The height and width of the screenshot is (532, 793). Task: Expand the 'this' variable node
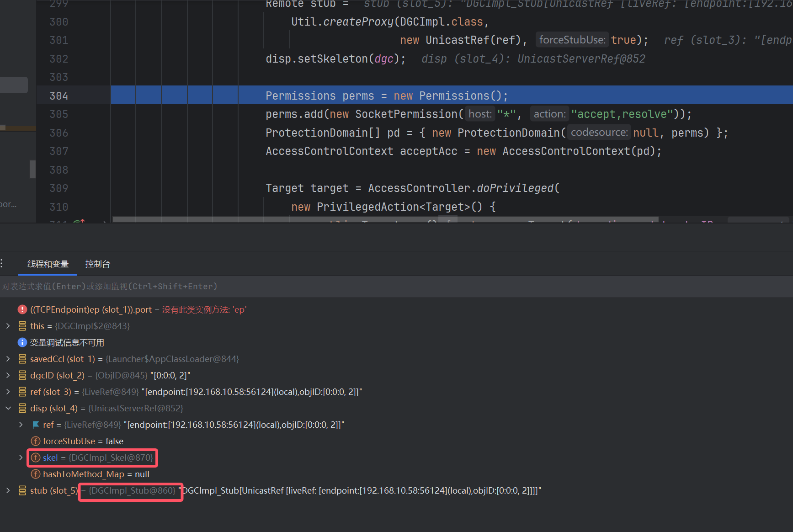(8, 326)
